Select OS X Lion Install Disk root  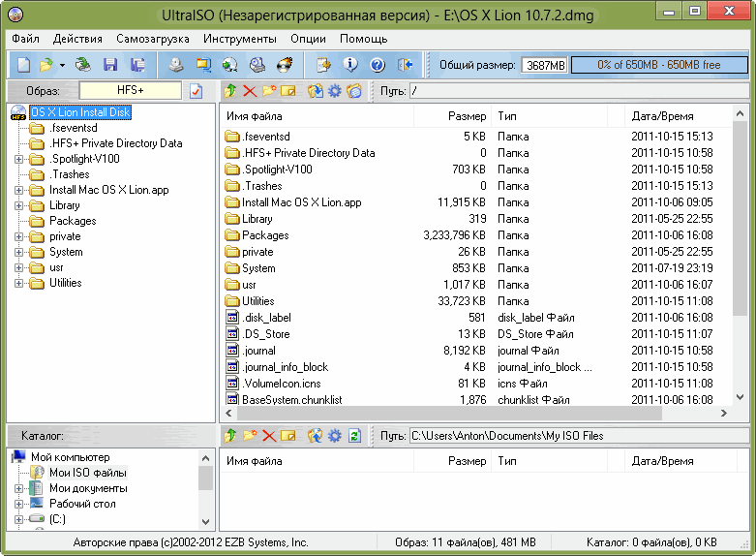coord(80,112)
